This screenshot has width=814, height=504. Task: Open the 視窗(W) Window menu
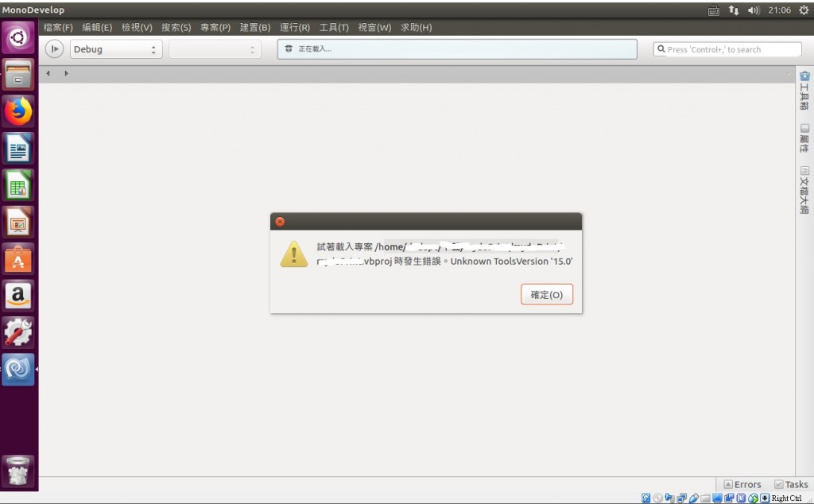coord(374,28)
